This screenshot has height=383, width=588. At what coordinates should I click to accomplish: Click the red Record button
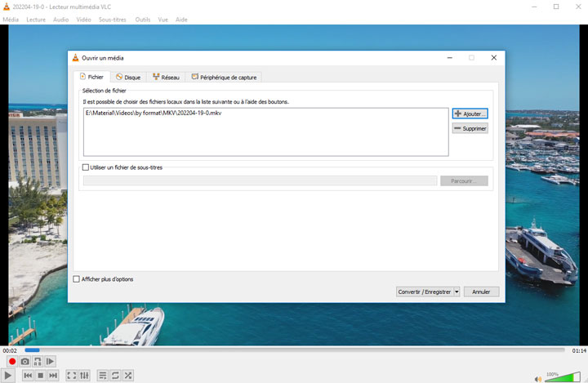[12, 361]
